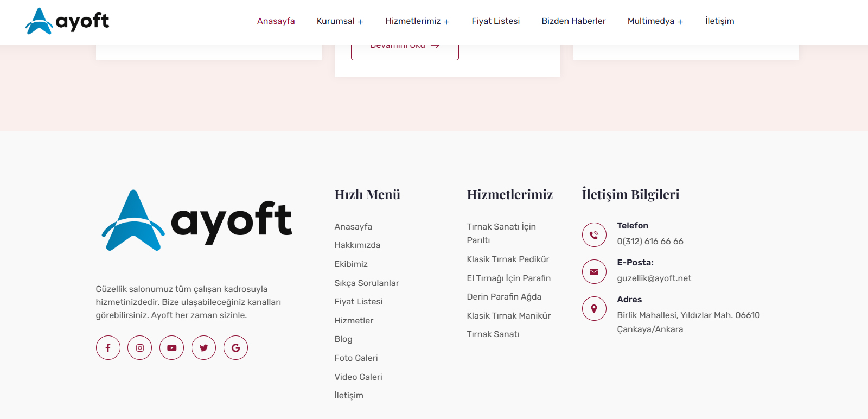
Task: Open the Video Galeri footer link
Action: [358, 377]
